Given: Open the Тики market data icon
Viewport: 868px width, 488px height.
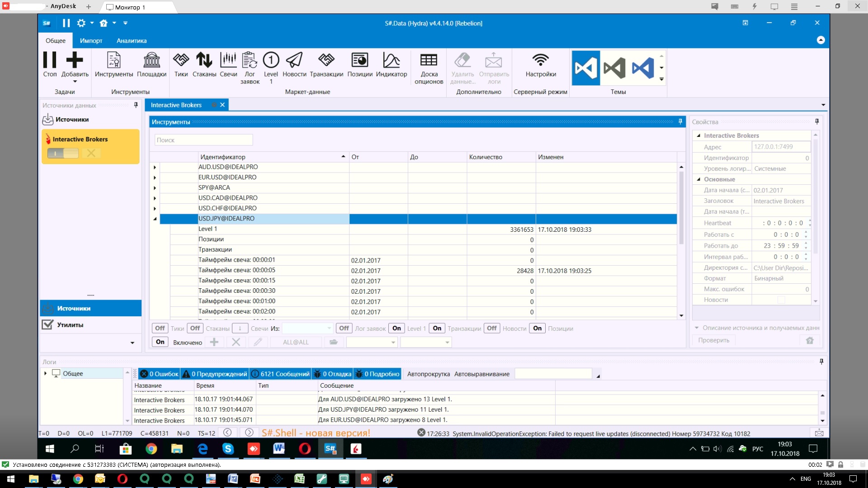Looking at the screenshot, I should coord(181,60).
